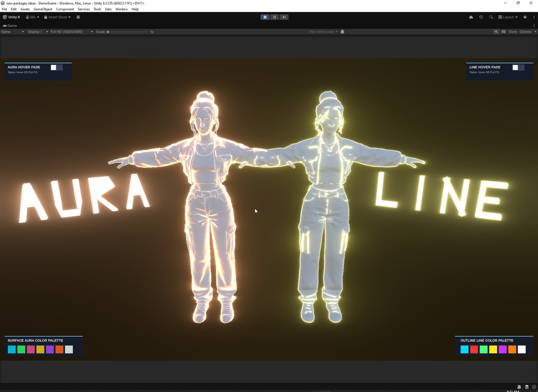538x392 pixels.
Task: Step forward one frame
Action: point(284,17)
